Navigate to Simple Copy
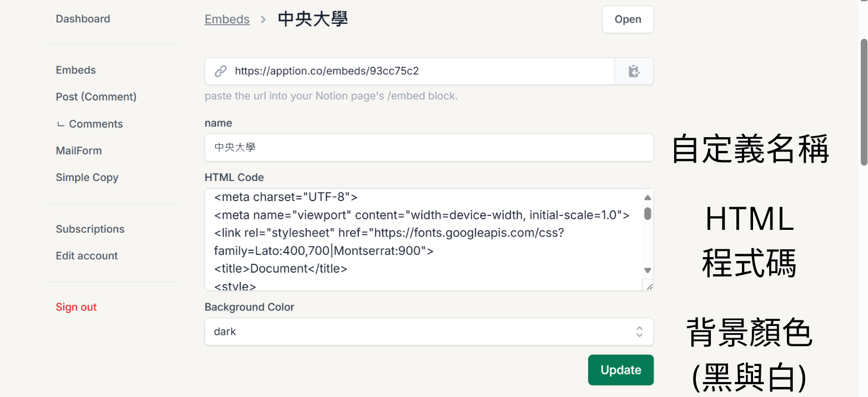The height and width of the screenshot is (397, 868). [87, 178]
